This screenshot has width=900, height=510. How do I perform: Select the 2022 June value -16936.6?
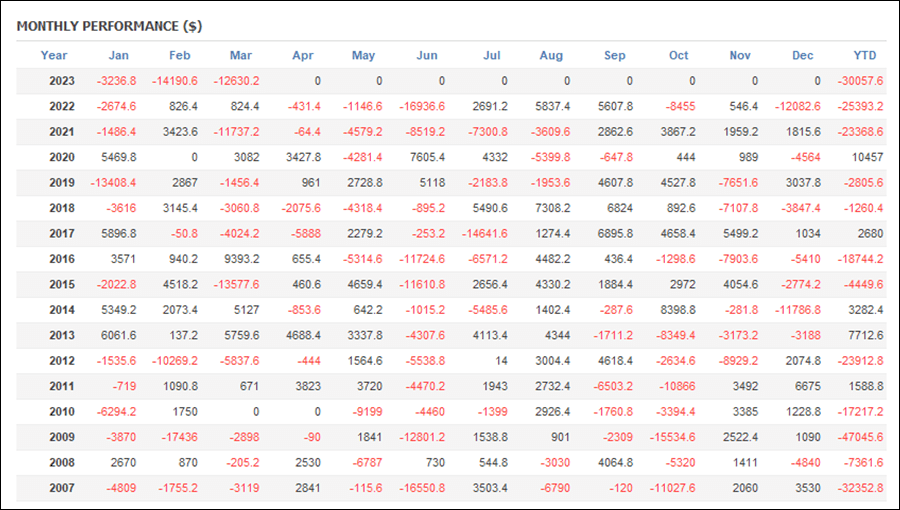pos(422,106)
